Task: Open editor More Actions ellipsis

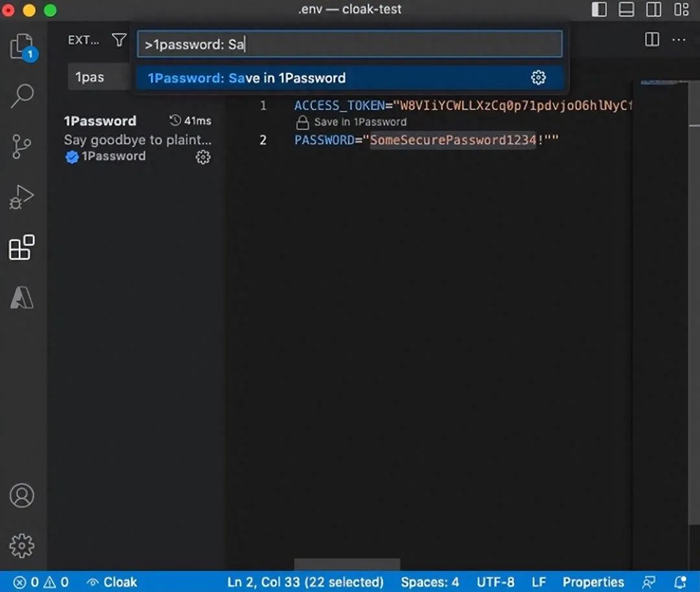Action: 679,40
